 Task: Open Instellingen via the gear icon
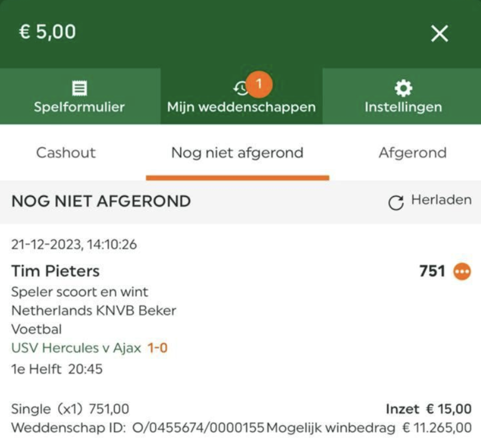[x=403, y=88]
